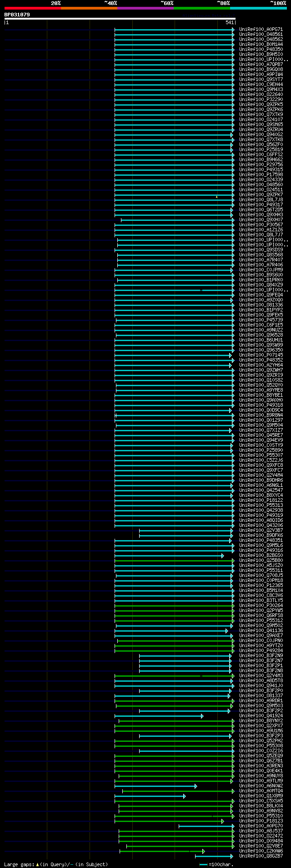Image resolution: width=291 pixels, height=868 pixels.
Task: Select label UniRef100_C5XSA5
Action: pyautogui.click(x=261, y=801)
